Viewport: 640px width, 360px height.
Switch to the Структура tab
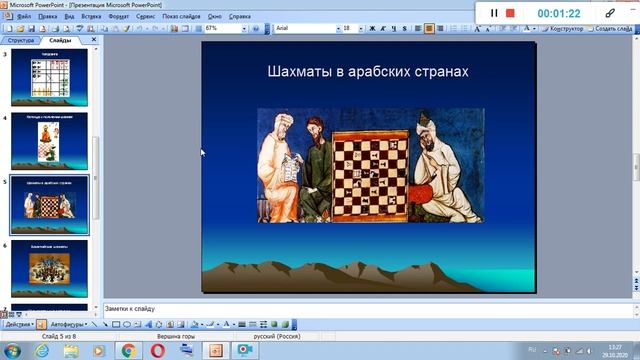click(x=20, y=40)
